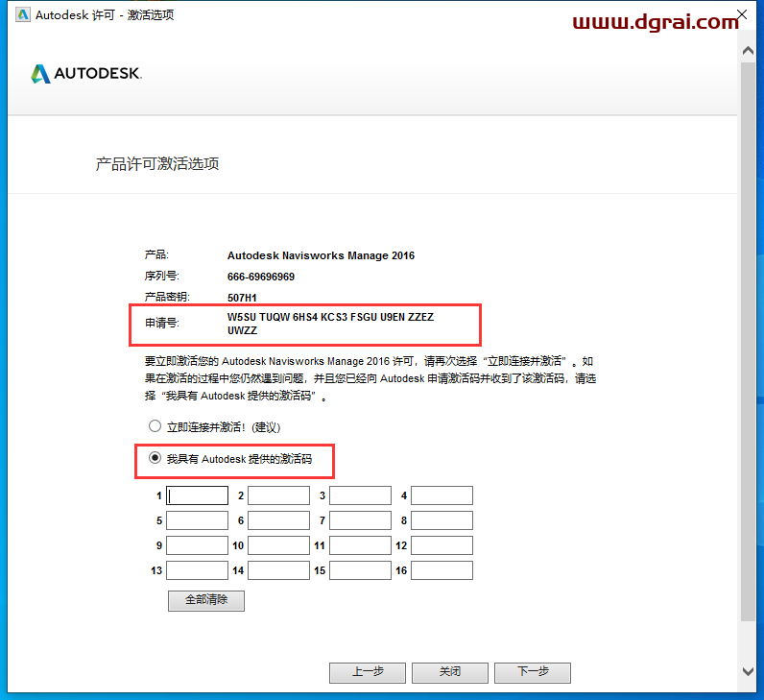Click the Autodesk icon in title bar
The height and width of the screenshot is (700, 764).
click(22, 14)
